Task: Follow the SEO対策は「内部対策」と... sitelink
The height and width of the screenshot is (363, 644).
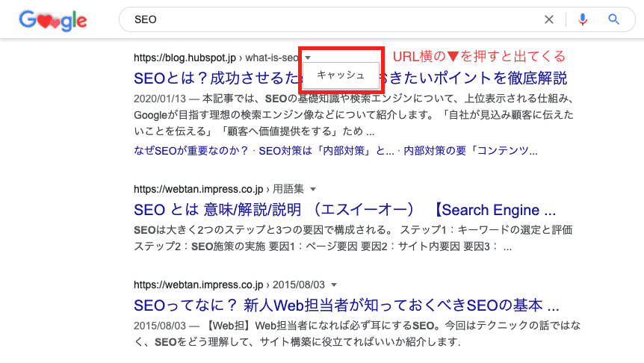Action: pyautogui.click(x=326, y=151)
